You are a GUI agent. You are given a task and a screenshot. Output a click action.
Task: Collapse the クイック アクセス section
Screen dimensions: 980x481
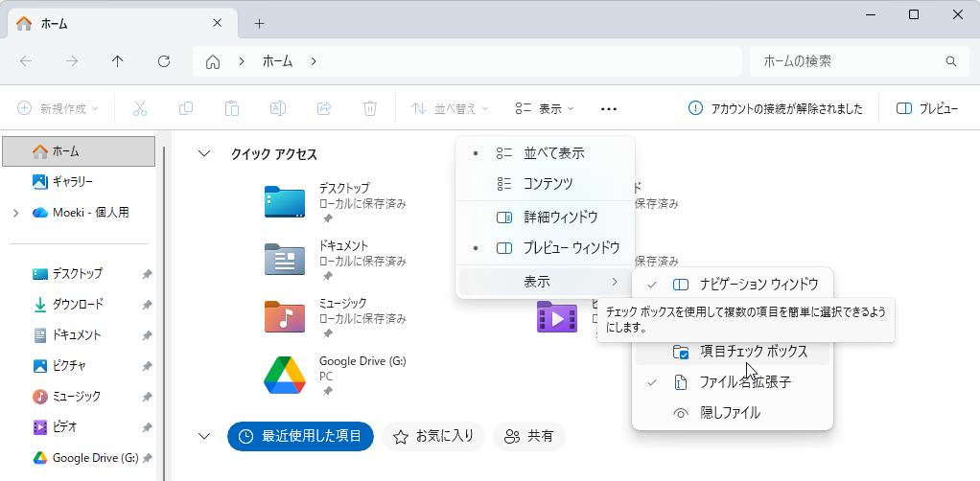203,154
